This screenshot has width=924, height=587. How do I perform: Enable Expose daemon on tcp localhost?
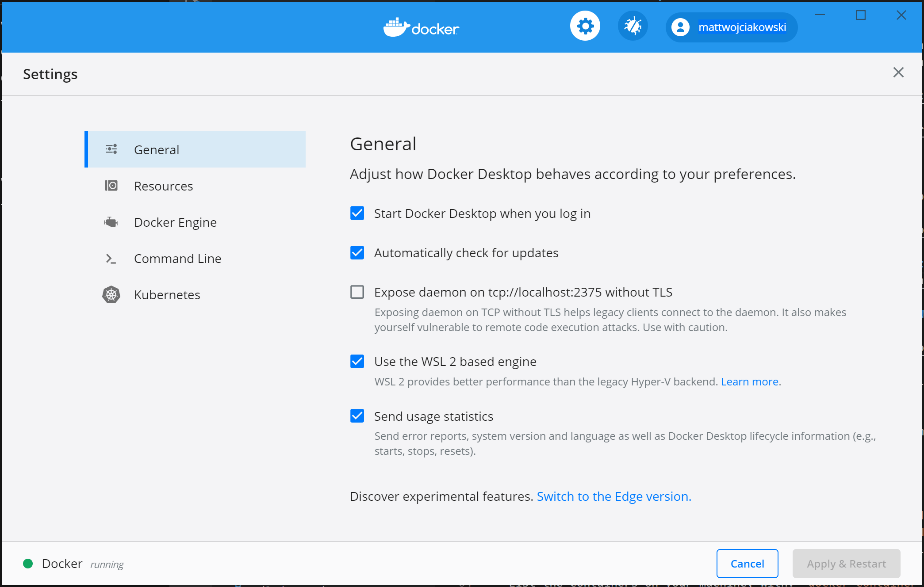tap(357, 292)
